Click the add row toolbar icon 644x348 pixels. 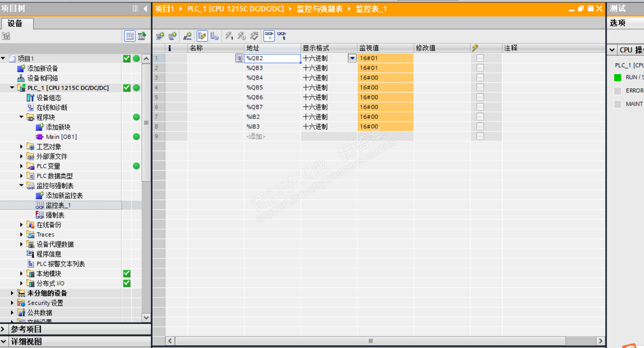173,36
